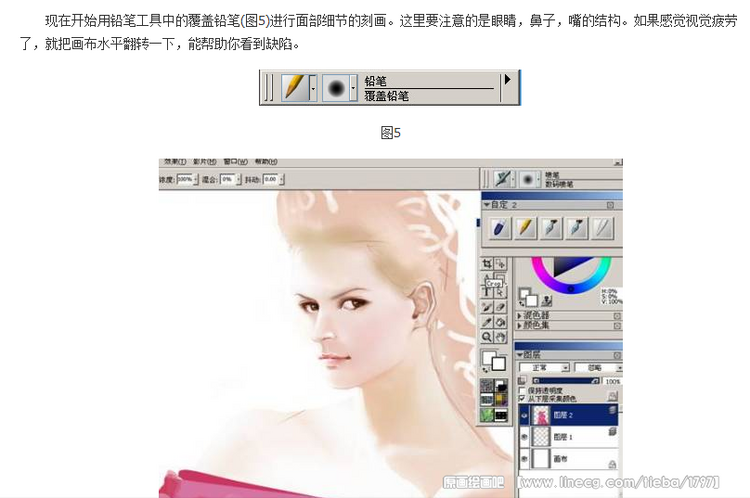Choose the yellow pencil brush in the custom palette
This screenshot has height=498, width=750.
525,228
